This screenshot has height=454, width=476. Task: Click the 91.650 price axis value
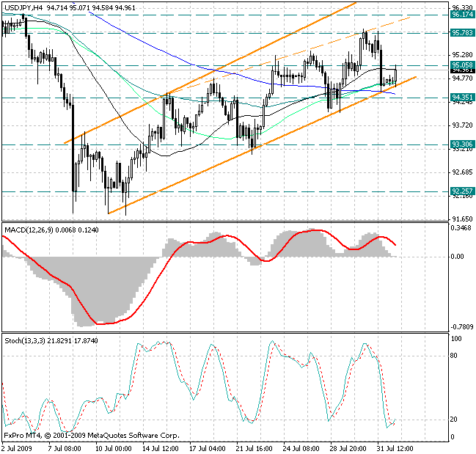(462, 219)
